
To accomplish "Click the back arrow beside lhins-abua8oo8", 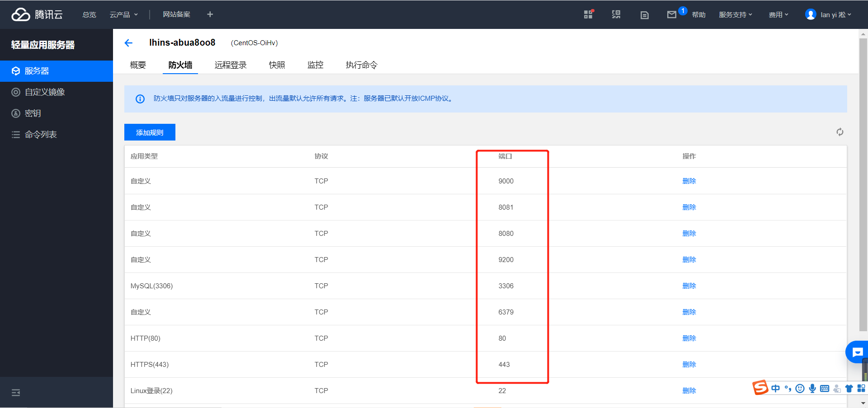I will [129, 42].
